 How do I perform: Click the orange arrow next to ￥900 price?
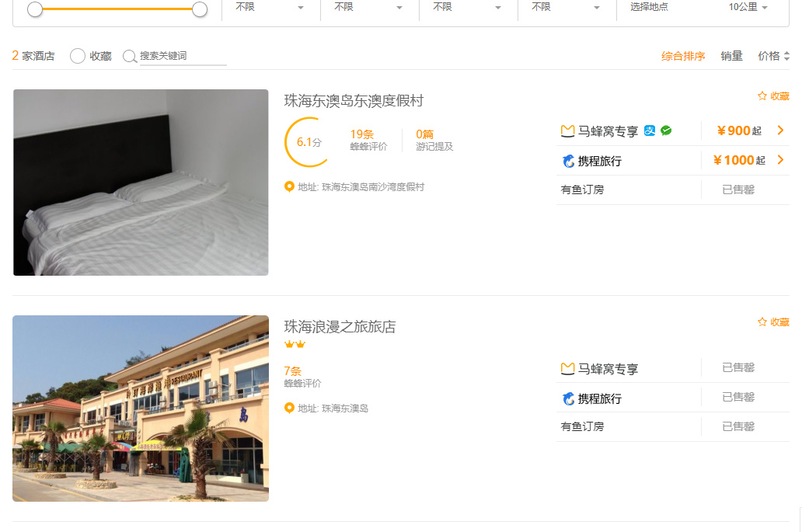click(x=780, y=130)
